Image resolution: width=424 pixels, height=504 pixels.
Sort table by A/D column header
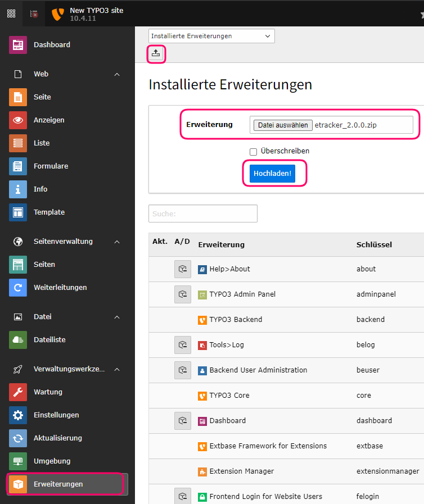(182, 242)
